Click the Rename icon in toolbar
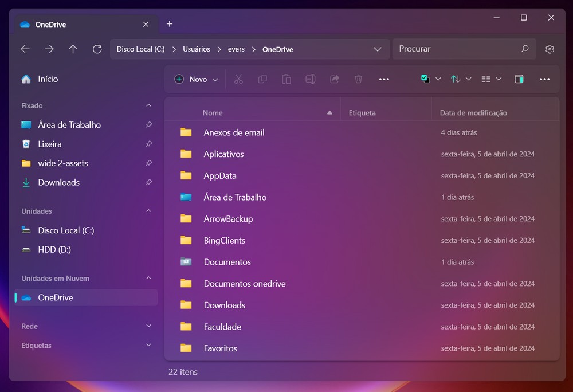This screenshot has height=392, width=573. pos(311,79)
